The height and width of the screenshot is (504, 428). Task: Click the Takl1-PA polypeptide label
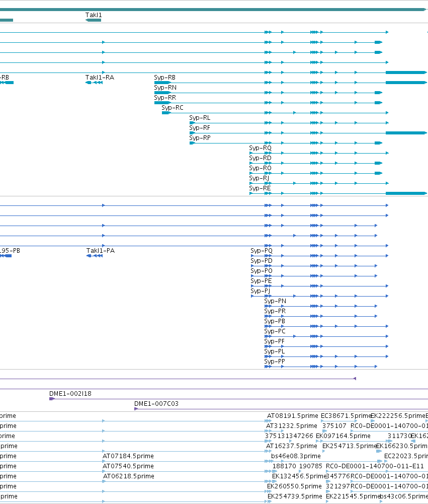(x=101, y=250)
